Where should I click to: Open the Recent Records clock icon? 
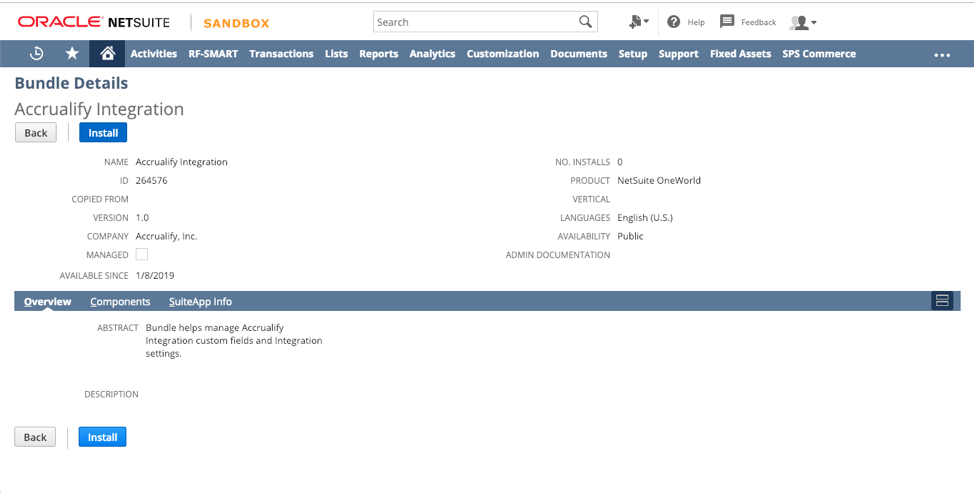click(x=37, y=53)
